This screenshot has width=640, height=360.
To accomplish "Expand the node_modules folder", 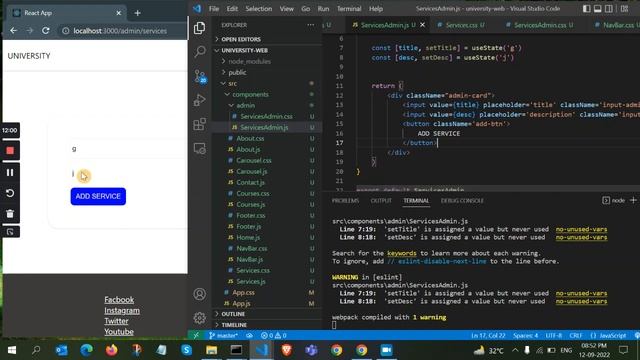I will pyautogui.click(x=249, y=61).
